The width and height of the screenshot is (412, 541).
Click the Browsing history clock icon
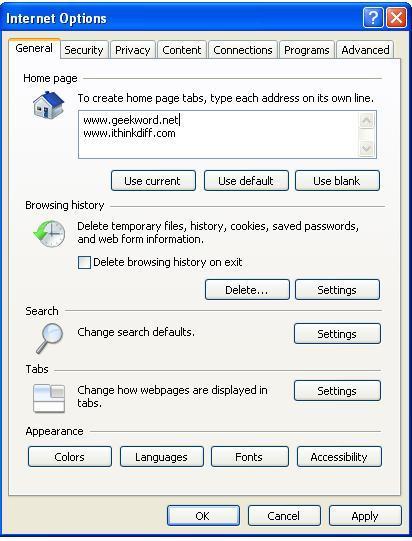click(x=49, y=233)
